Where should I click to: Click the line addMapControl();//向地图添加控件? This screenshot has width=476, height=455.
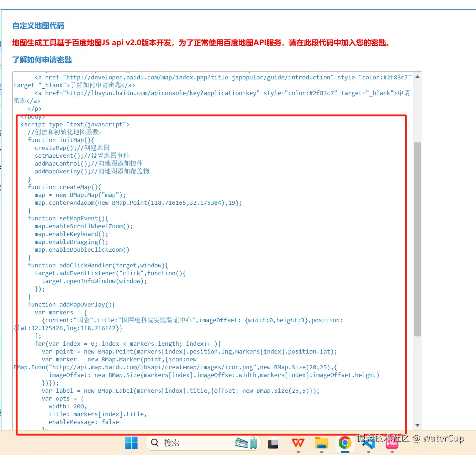(x=89, y=163)
